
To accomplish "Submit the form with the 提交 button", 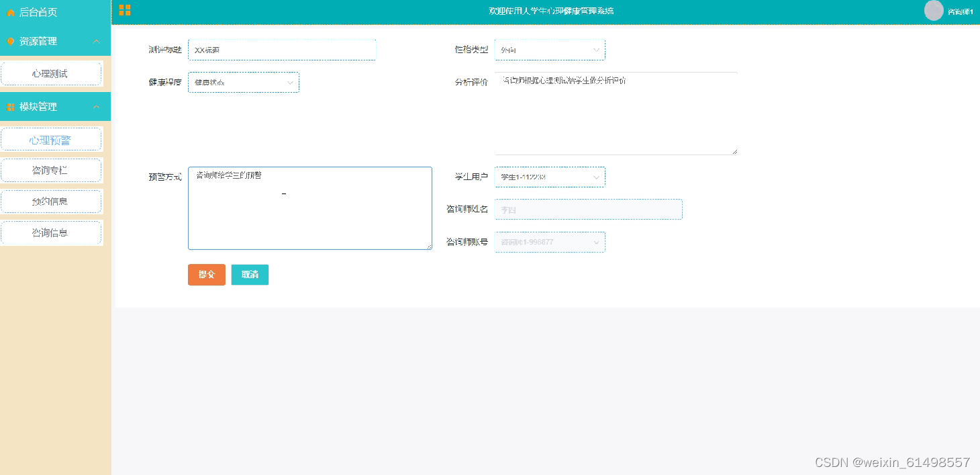I will (207, 275).
